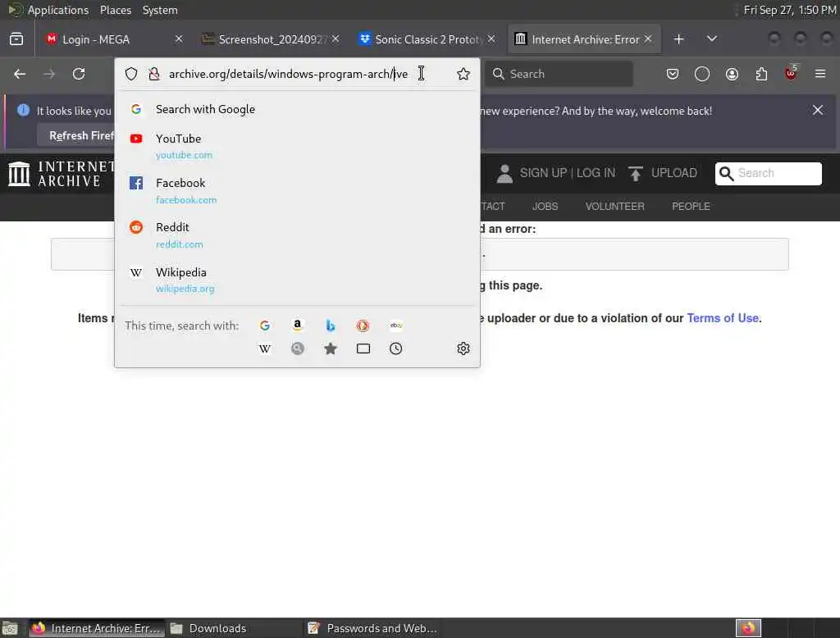Image resolution: width=840 pixels, height=638 pixels.
Task: Search this time with Google icon
Action: [265, 326]
